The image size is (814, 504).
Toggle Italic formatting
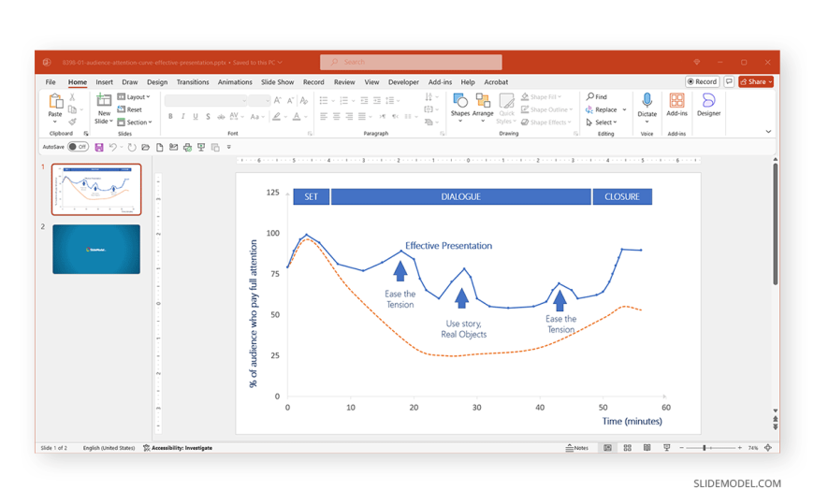(182, 116)
